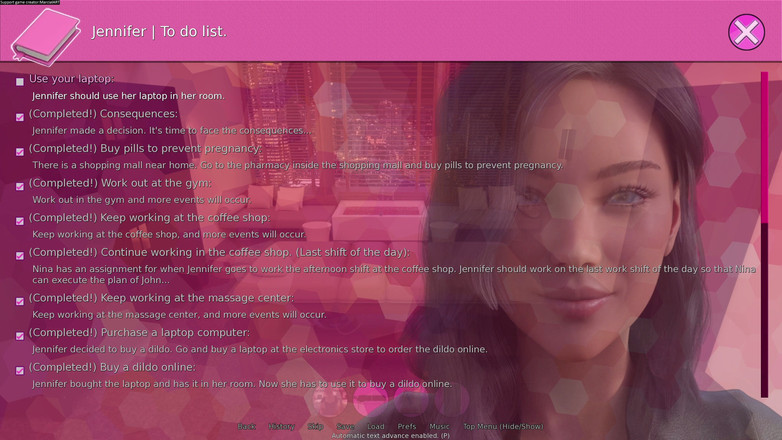The height and width of the screenshot is (440, 782).
Task: Toggle the 'Use your laptop' checkbox
Action: (x=20, y=82)
